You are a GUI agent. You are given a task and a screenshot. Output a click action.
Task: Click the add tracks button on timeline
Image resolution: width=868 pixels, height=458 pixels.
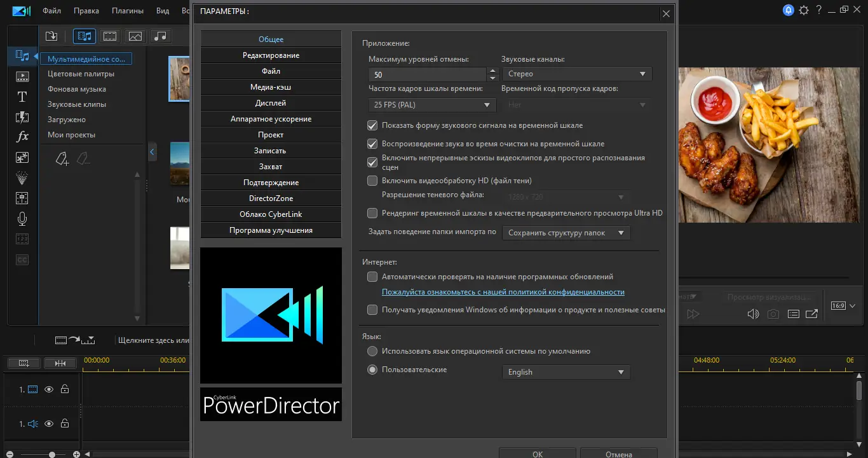(24, 363)
